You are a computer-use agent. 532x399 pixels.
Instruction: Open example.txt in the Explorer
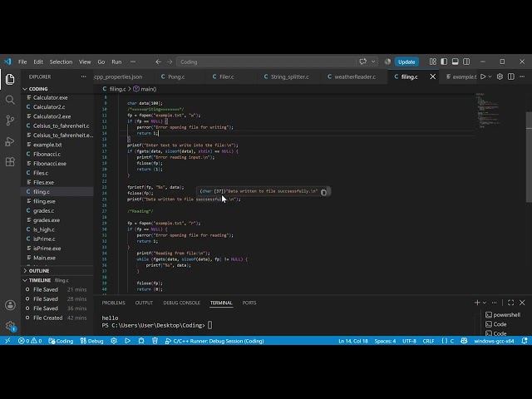(57, 145)
